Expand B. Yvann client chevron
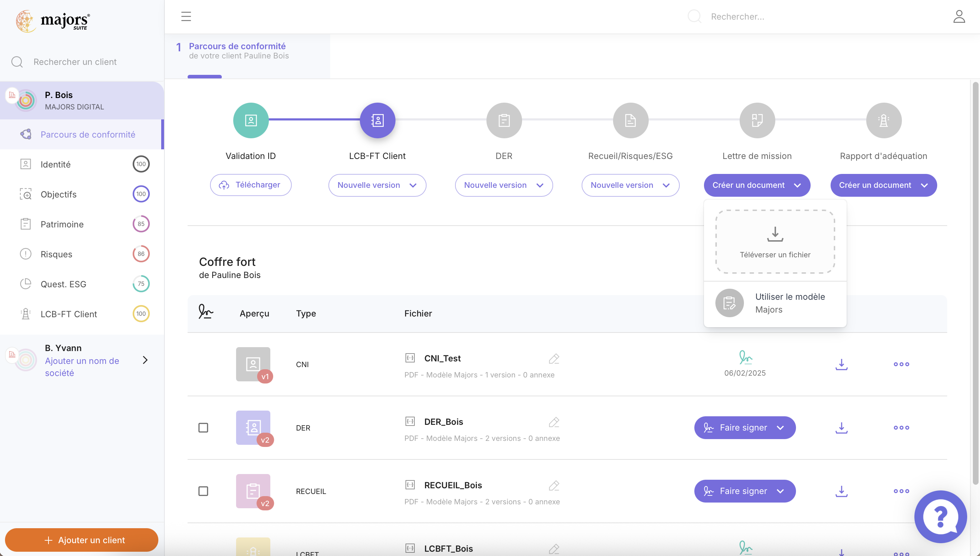The height and width of the screenshot is (556, 980). (145, 360)
